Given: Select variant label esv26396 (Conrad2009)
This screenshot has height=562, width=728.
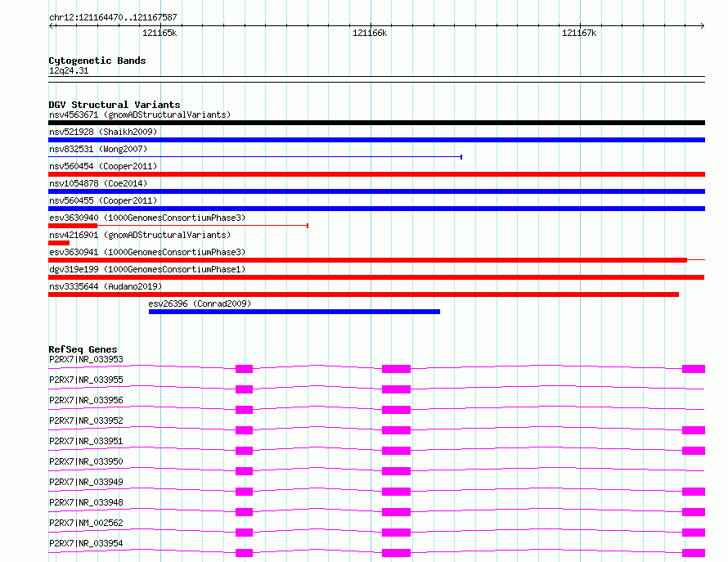Looking at the screenshot, I should point(200,303).
